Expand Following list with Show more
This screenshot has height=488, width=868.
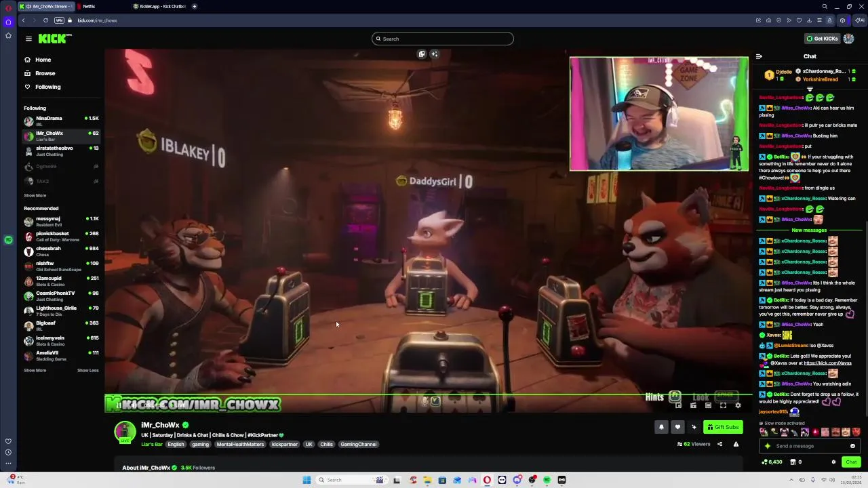pos(35,195)
